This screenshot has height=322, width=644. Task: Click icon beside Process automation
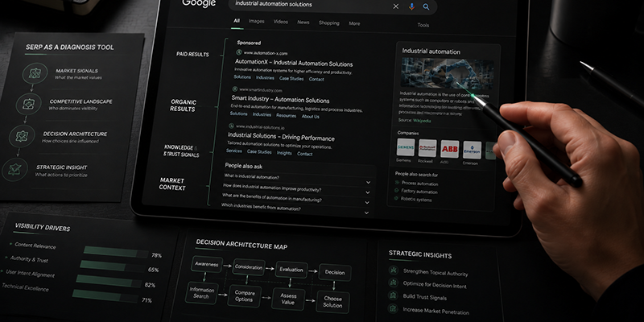397,183
